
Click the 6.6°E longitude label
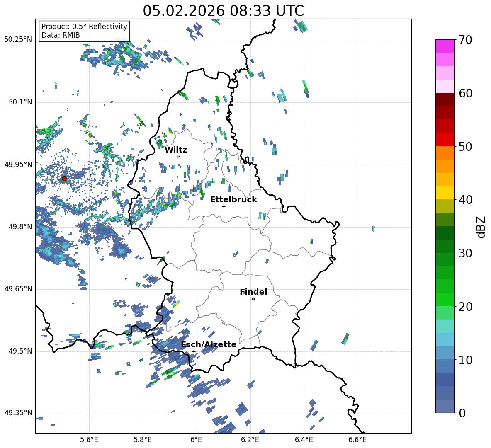point(357,440)
